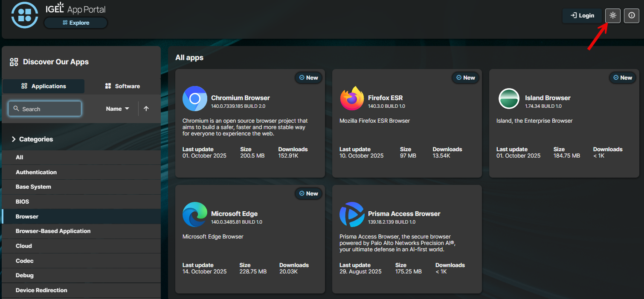Click the IGEL App Portal logo

click(x=24, y=15)
